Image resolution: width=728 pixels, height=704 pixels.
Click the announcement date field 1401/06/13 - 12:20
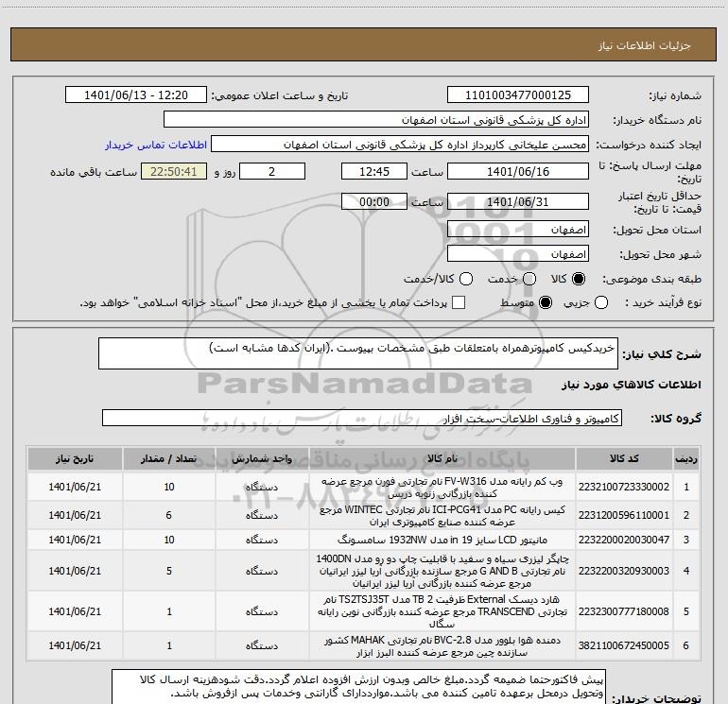[136, 95]
